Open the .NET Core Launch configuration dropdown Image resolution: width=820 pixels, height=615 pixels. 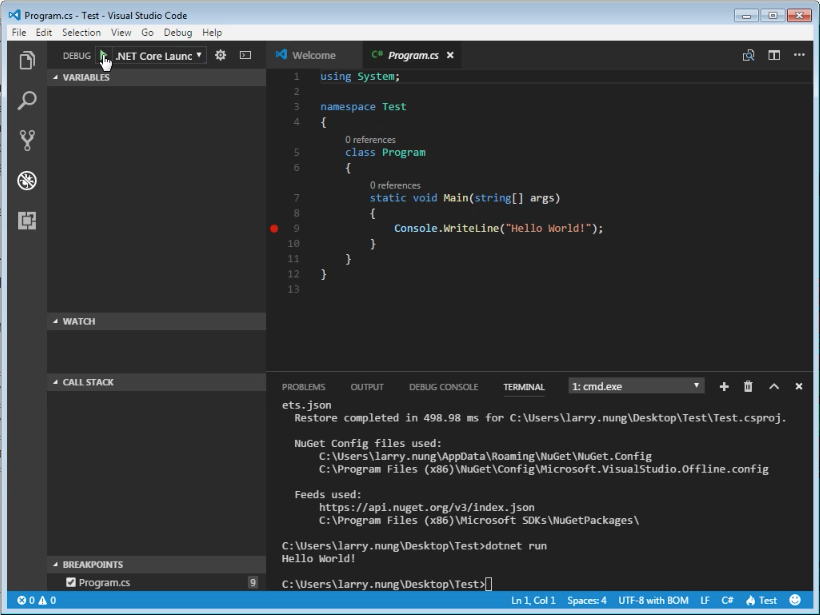(x=159, y=55)
